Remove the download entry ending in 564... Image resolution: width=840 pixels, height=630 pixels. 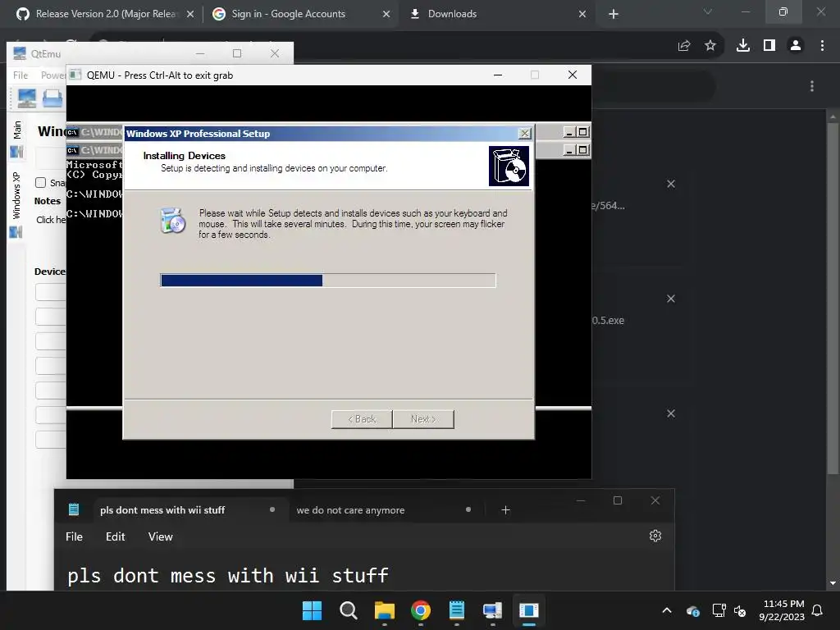671,184
